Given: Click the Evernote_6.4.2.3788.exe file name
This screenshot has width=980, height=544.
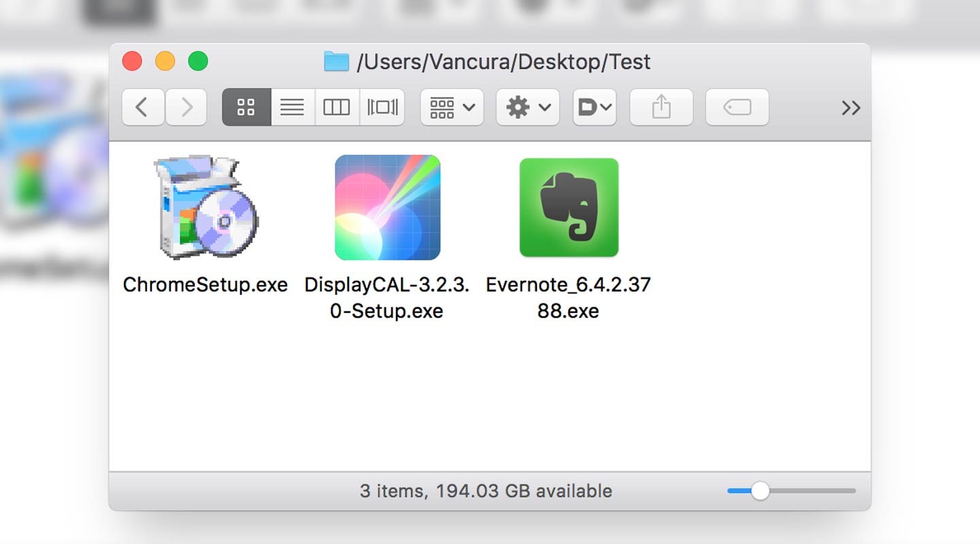Looking at the screenshot, I should coord(568,298).
